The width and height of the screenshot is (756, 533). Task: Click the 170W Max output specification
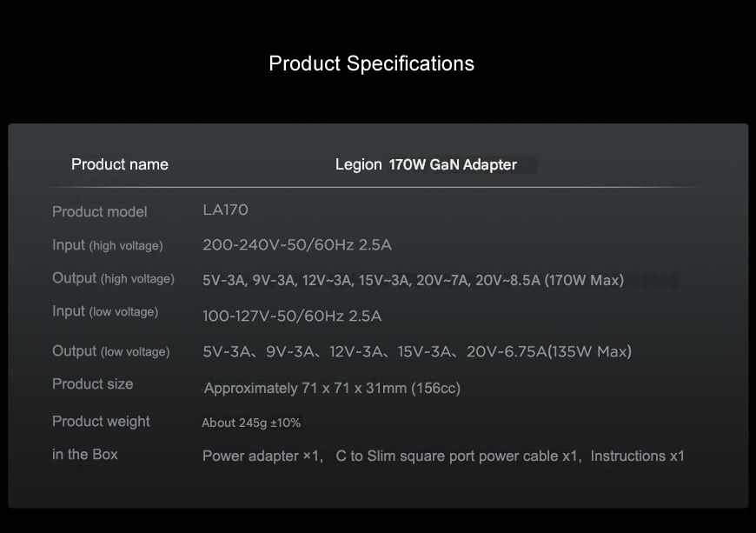pos(584,280)
